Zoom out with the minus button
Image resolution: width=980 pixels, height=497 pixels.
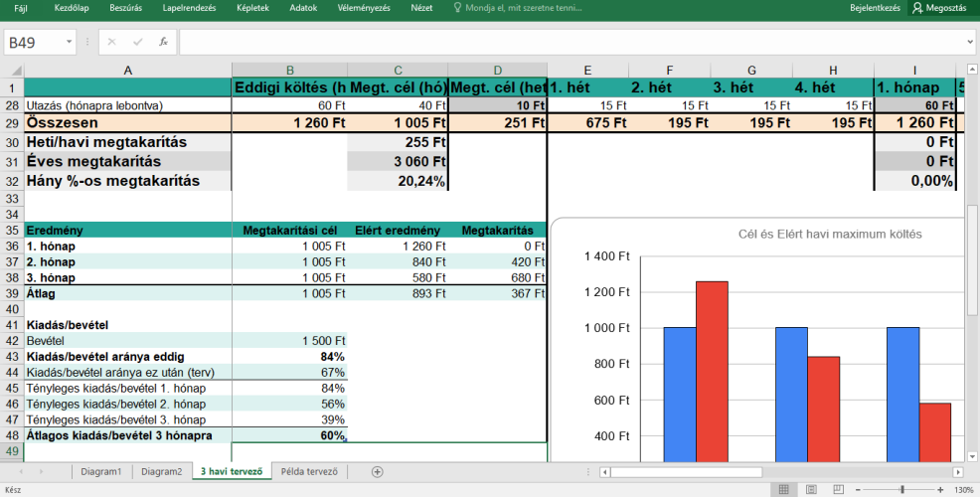coord(858,489)
